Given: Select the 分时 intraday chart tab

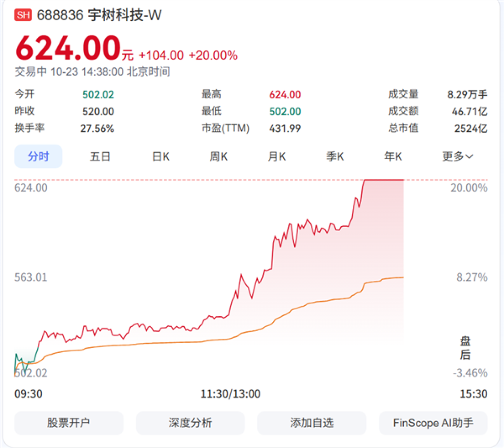Looking at the screenshot, I should pos(38,156).
